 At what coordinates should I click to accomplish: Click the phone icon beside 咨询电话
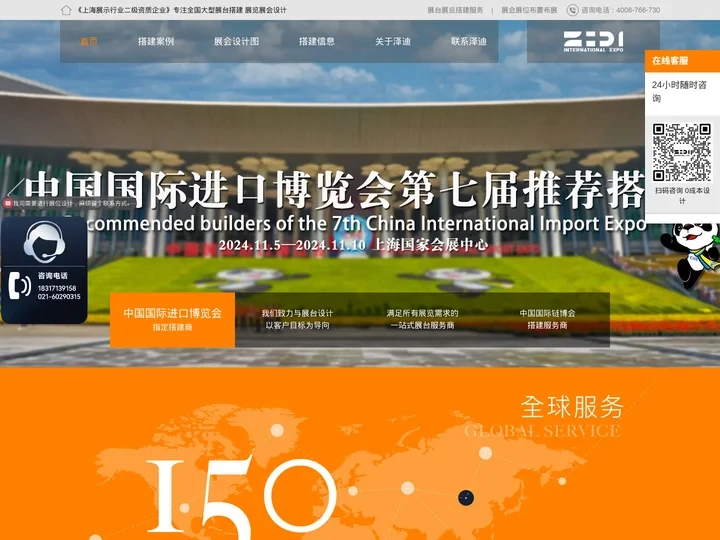click(x=572, y=10)
